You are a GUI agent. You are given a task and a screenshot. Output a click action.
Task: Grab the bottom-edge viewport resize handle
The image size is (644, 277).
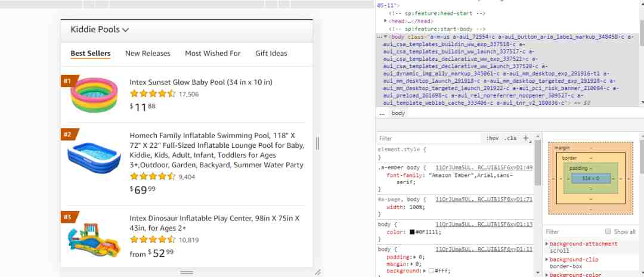187,272
